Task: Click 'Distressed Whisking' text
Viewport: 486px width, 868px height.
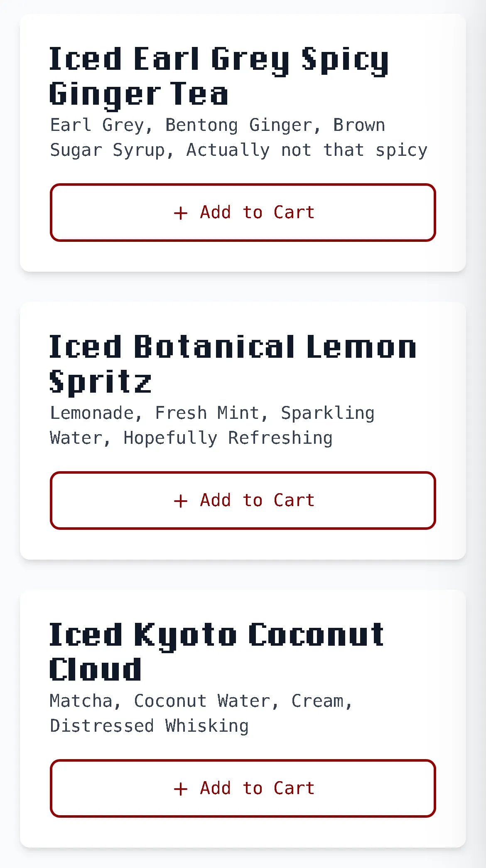Action: pos(149,726)
